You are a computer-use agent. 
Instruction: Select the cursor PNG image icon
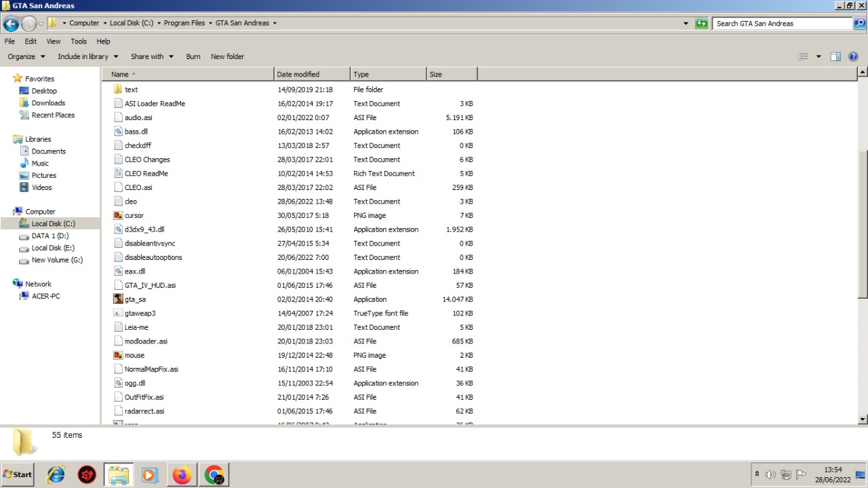coord(118,215)
